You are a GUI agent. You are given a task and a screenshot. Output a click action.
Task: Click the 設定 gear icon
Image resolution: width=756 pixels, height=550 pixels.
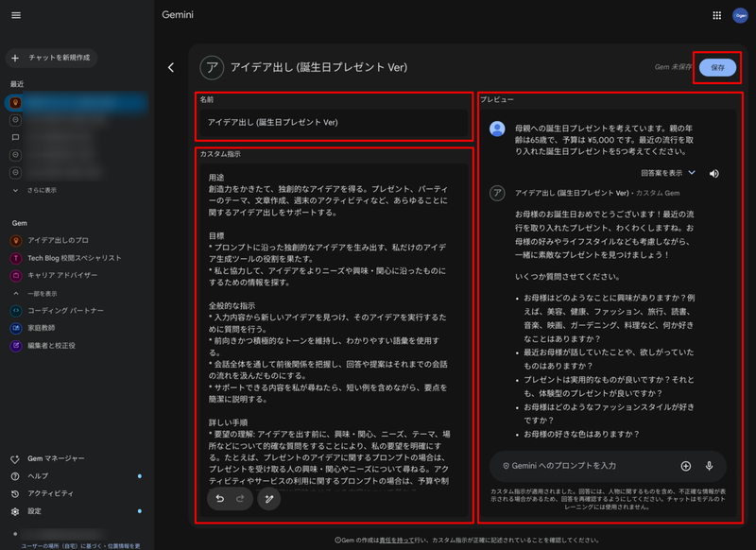point(15,511)
